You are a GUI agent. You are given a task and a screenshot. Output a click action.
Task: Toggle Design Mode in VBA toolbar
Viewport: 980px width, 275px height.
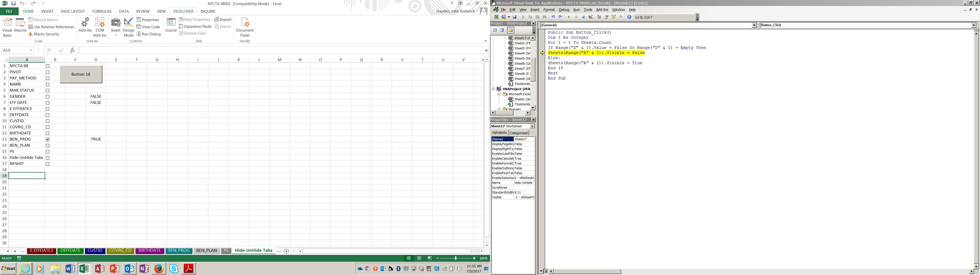pyautogui.click(x=591, y=17)
